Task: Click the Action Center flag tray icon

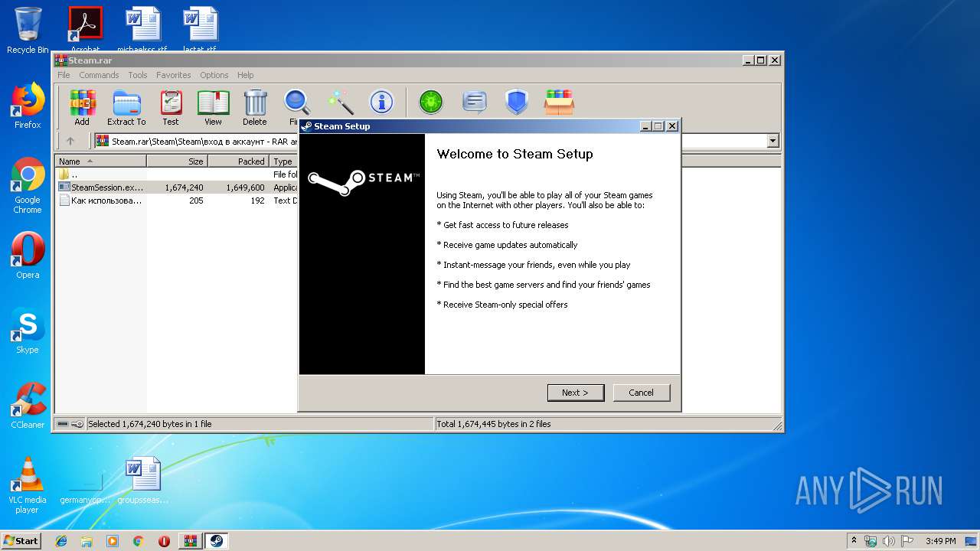Action: (908, 541)
